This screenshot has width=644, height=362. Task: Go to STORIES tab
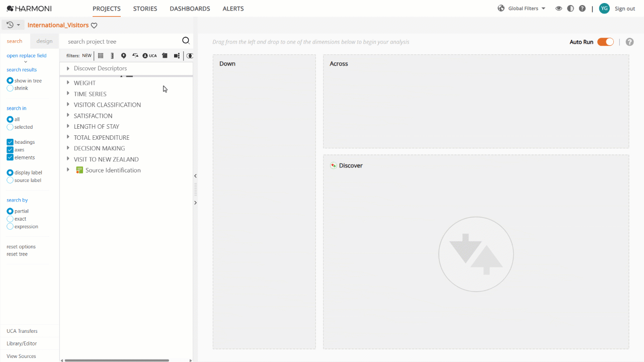[x=145, y=9]
